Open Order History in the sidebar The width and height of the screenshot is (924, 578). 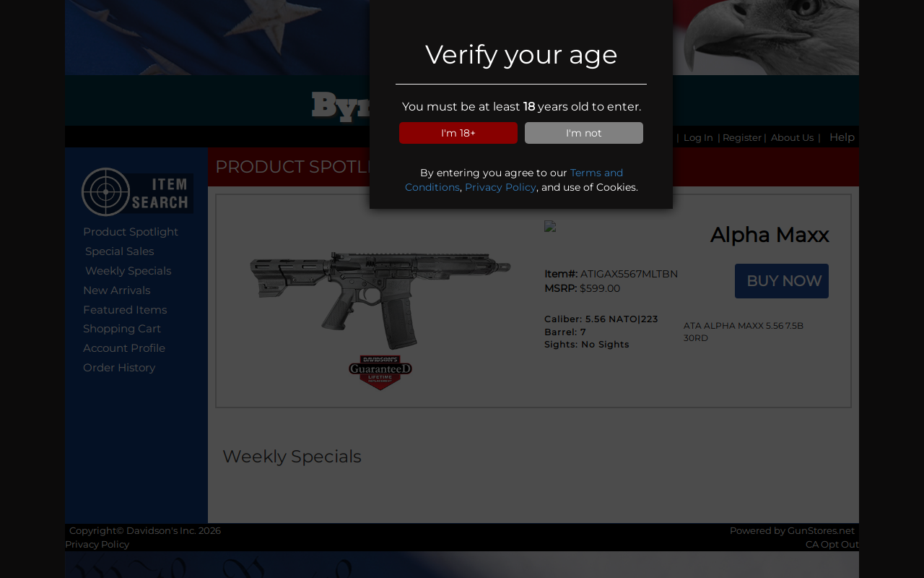(x=119, y=368)
